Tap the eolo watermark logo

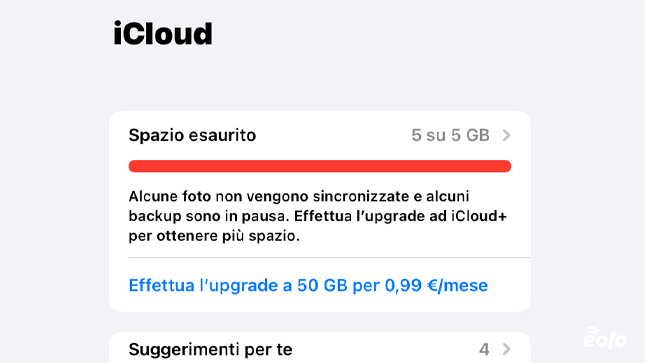[605, 338]
